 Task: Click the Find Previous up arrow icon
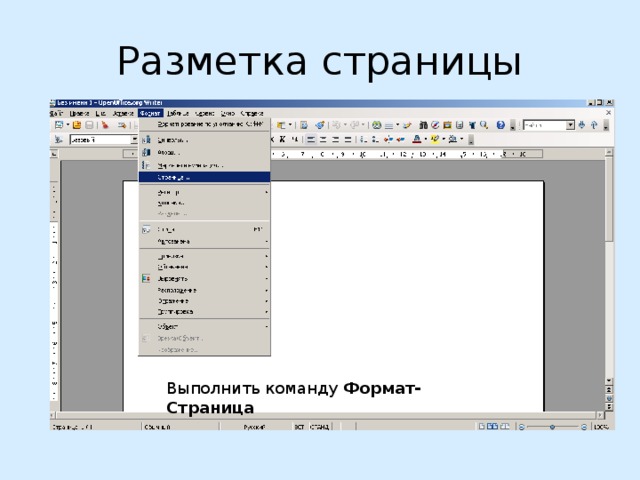[x=594, y=125]
